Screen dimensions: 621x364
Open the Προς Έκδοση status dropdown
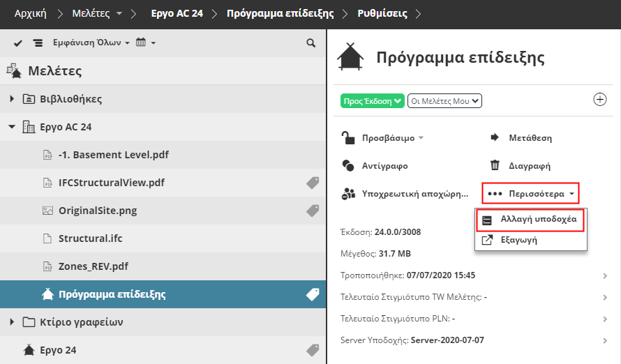[373, 101]
